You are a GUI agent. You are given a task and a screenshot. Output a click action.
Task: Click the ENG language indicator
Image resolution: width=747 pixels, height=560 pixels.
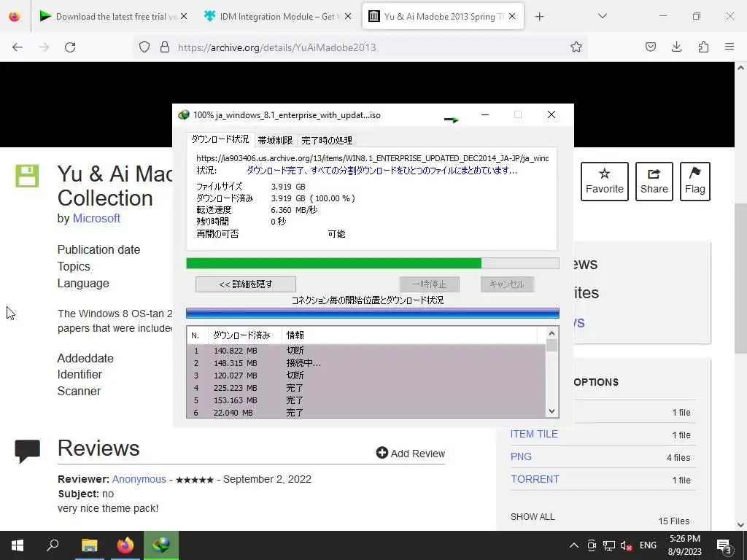tap(648, 545)
